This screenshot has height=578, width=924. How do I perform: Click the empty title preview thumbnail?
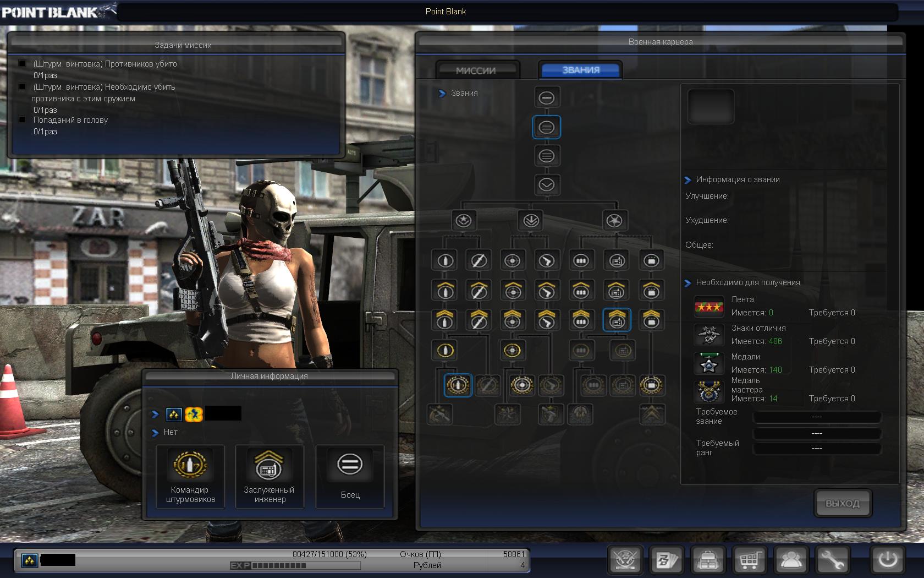tap(711, 106)
